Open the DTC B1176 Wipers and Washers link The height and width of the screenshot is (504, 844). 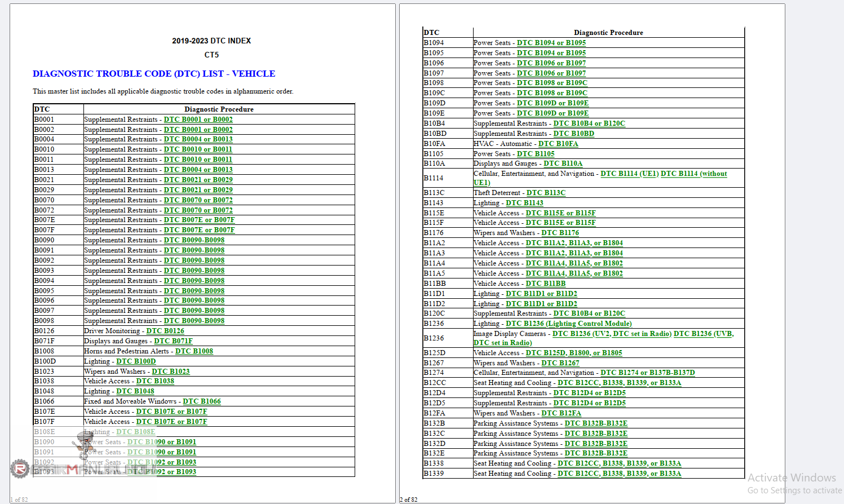(x=560, y=233)
